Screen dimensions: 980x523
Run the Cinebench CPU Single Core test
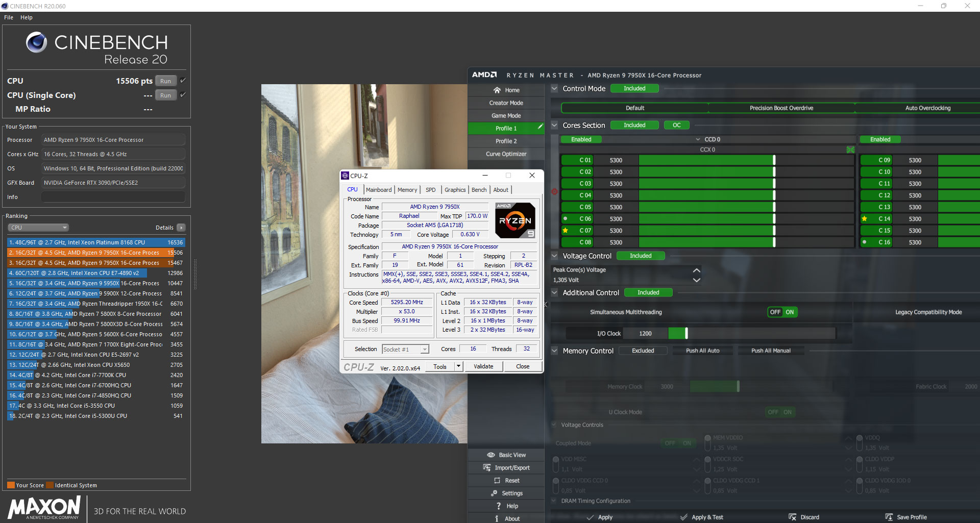tap(166, 95)
